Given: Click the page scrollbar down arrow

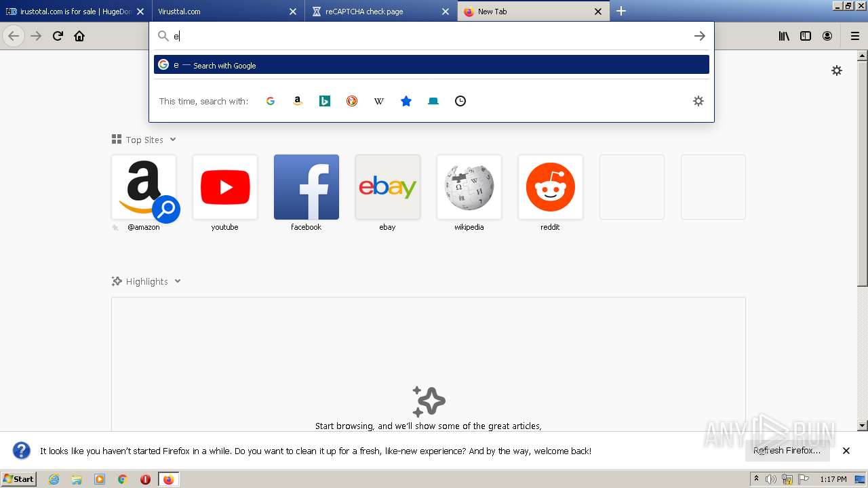Looking at the screenshot, I should [x=863, y=426].
